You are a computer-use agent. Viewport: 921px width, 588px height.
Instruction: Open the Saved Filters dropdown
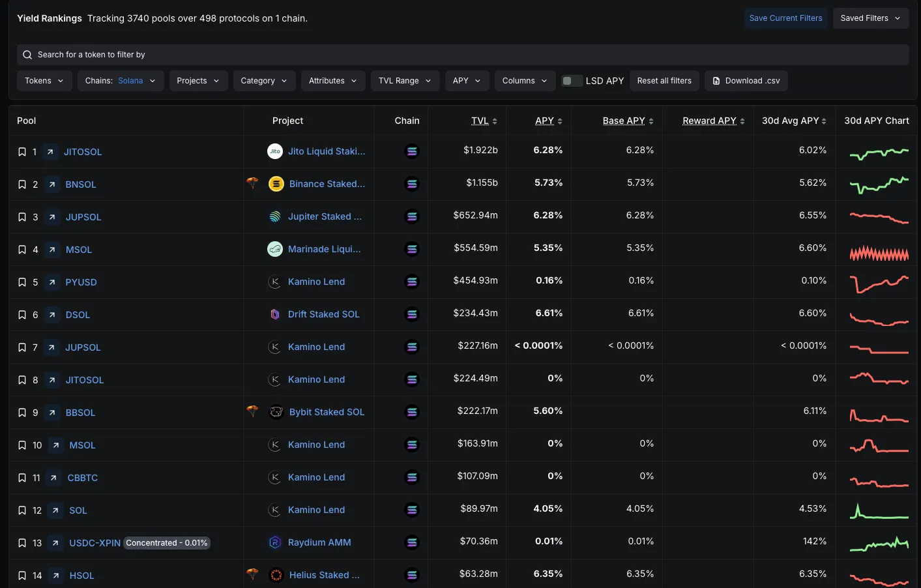pyautogui.click(x=871, y=18)
